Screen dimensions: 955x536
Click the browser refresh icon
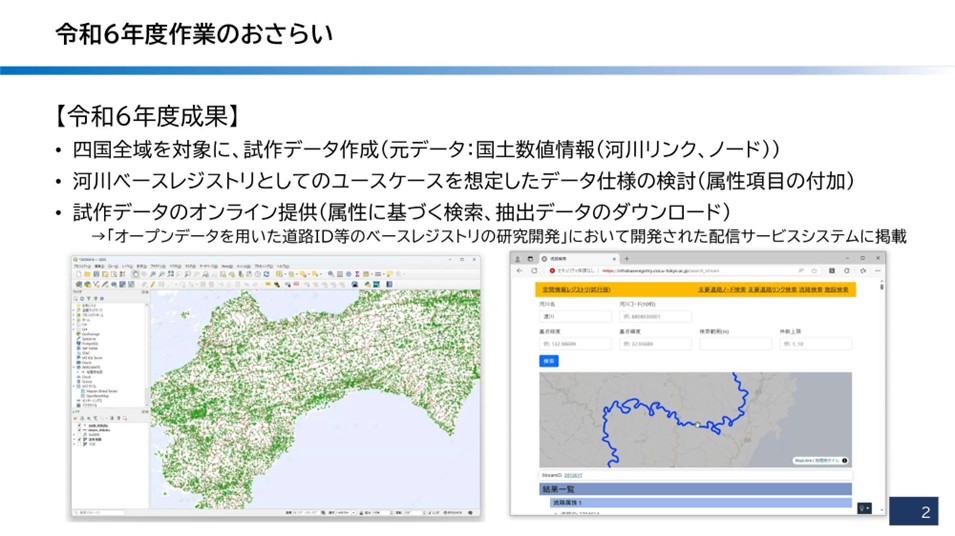pos(534,271)
